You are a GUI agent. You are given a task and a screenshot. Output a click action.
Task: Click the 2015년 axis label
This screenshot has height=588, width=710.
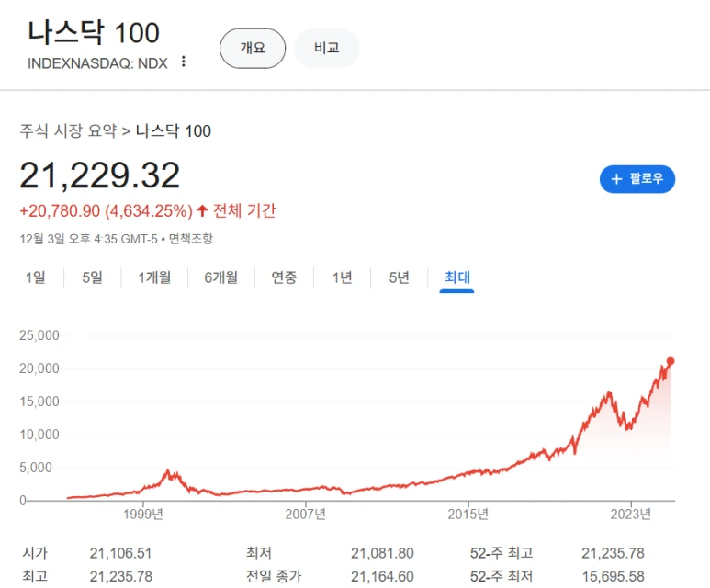click(468, 514)
